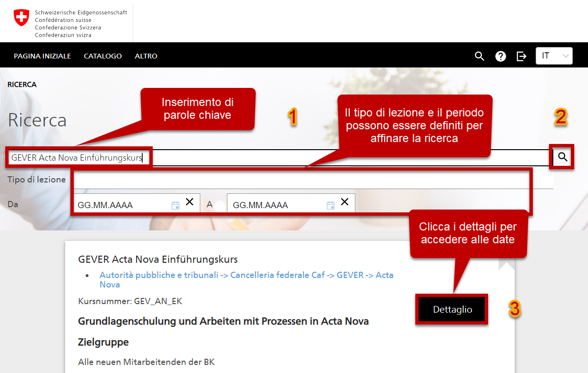
Task: Click the Zielgruppe heading
Action: [103, 342]
